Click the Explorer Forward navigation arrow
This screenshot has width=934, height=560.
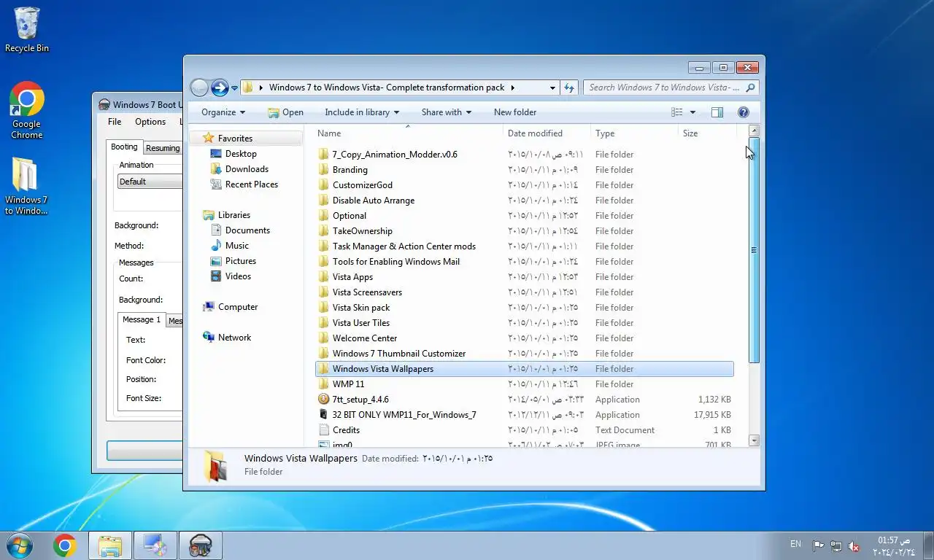click(220, 87)
